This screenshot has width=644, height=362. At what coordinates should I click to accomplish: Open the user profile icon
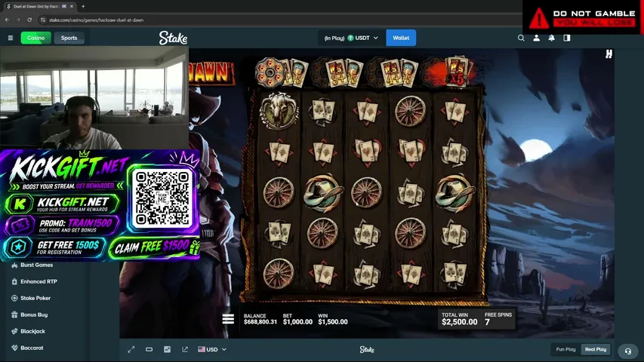[x=536, y=38]
